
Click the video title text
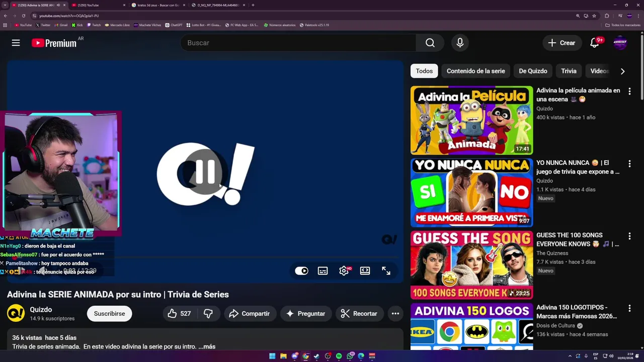(x=118, y=294)
